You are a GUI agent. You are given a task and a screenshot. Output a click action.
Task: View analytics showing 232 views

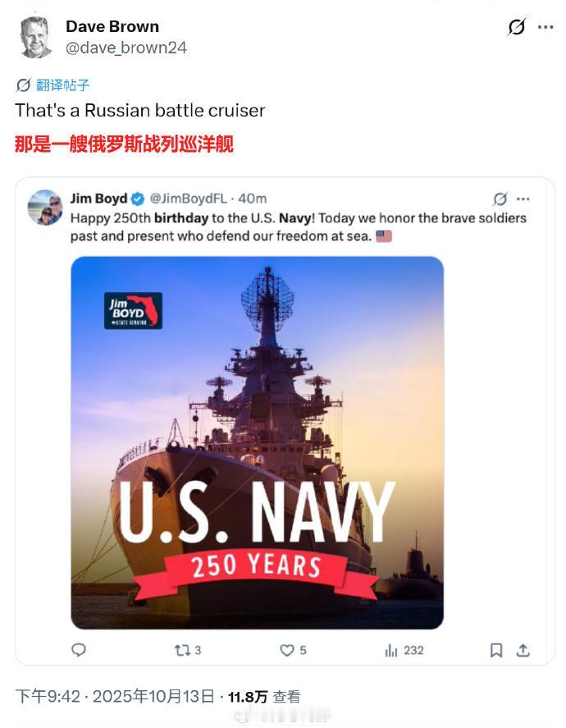click(x=404, y=650)
